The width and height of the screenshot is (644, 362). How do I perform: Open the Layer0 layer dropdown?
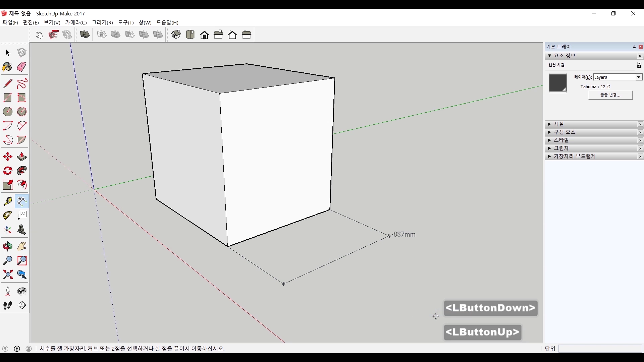[639, 77]
